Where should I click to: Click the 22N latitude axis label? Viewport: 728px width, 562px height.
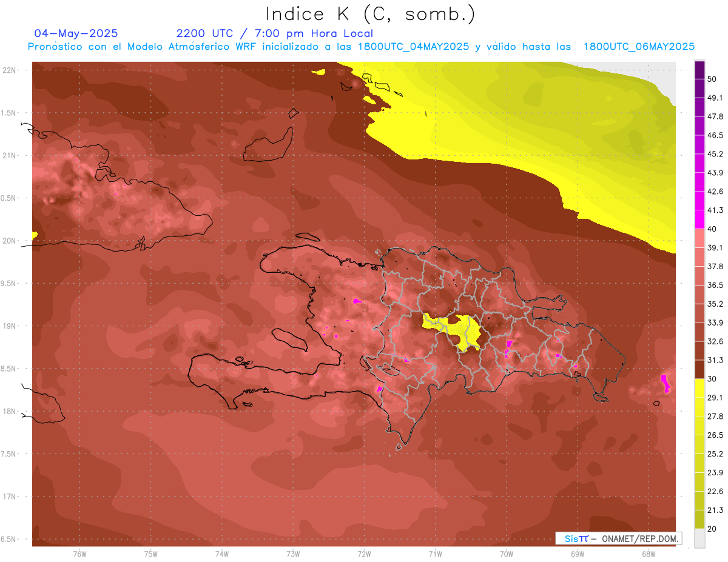click(10, 70)
